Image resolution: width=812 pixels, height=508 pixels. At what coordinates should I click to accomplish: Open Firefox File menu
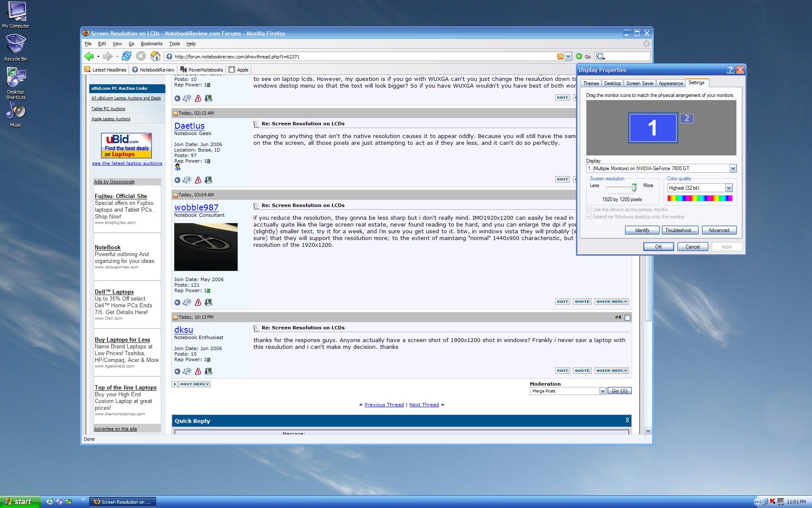(88, 44)
